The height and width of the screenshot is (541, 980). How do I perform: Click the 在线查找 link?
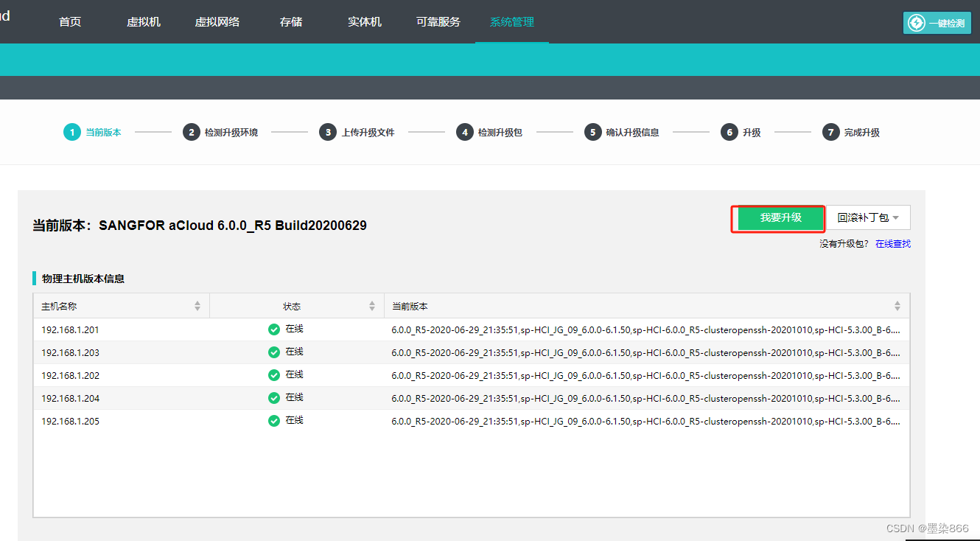point(893,244)
